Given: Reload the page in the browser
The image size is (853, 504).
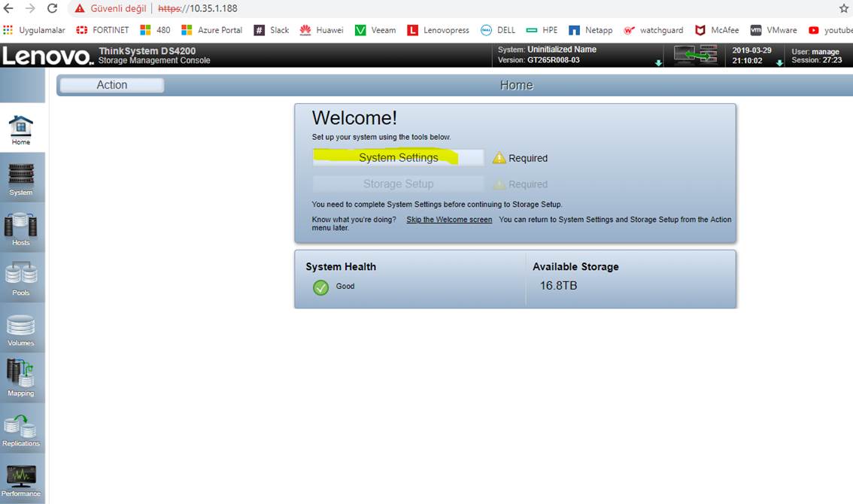Looking at the screenshot, I should pos(52,8).
